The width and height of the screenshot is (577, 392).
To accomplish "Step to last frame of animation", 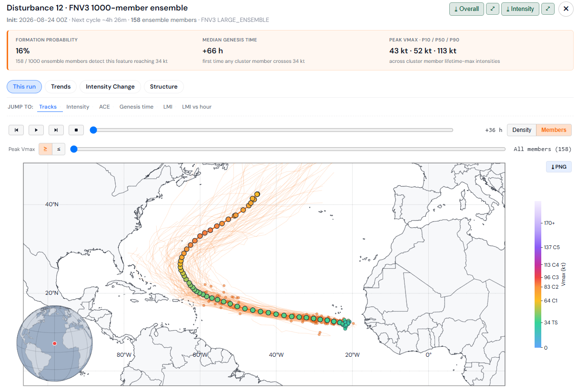I will click(56, 130).
